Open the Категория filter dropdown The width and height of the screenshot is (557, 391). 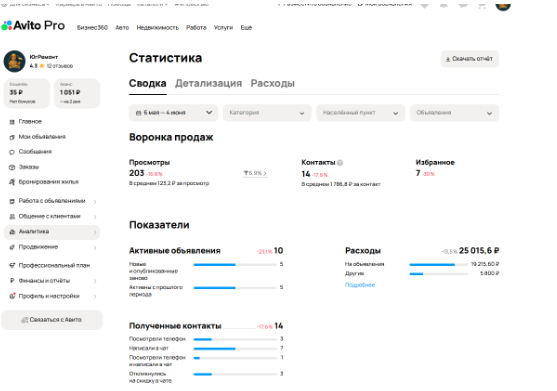tap(267, 113)
